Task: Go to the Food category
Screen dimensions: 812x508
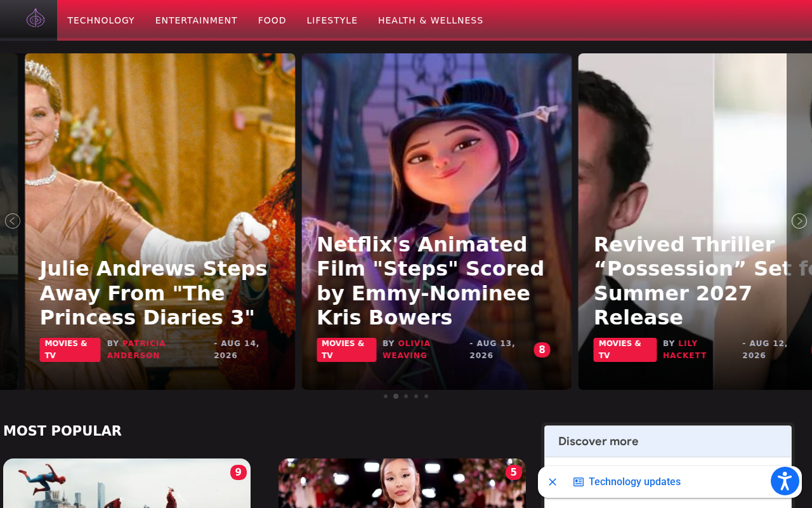Action: [272, 20]
